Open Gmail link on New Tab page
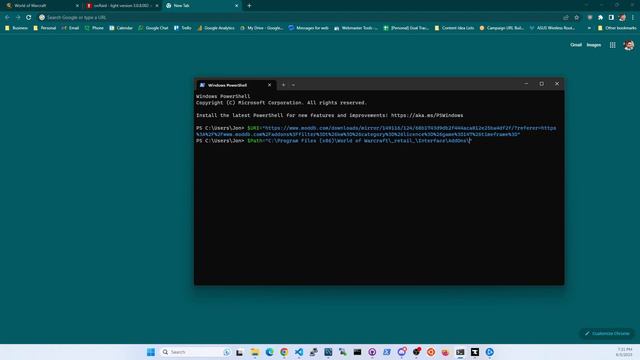The width and height of the screenshot is (640, 360). click(576, 45)
